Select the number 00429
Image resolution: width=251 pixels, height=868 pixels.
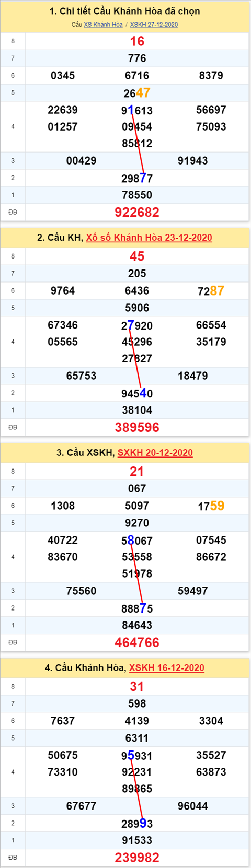click(81, 161)
